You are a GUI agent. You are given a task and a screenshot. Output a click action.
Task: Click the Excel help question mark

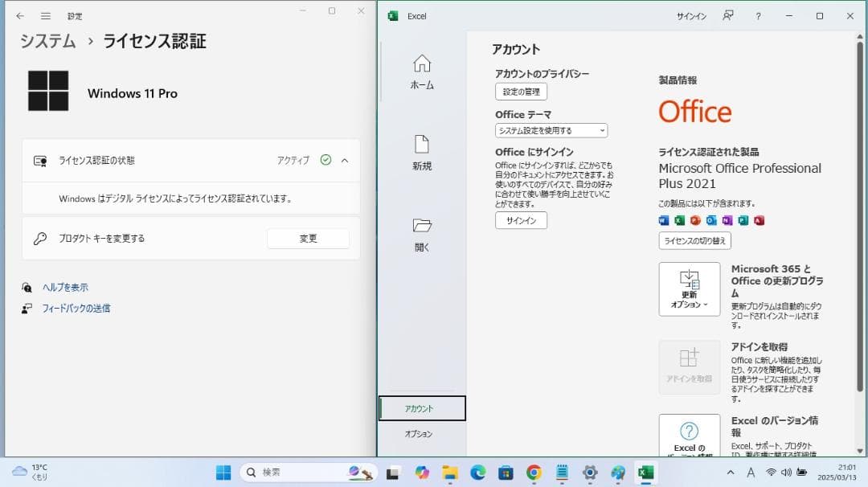coord(759,16)
